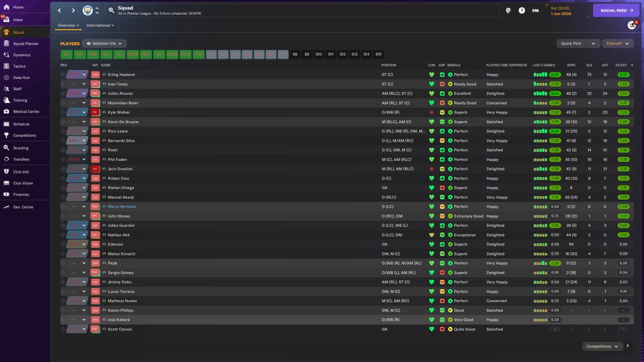
Task: Open the Overview tab menu
Action: coord(68,25)
